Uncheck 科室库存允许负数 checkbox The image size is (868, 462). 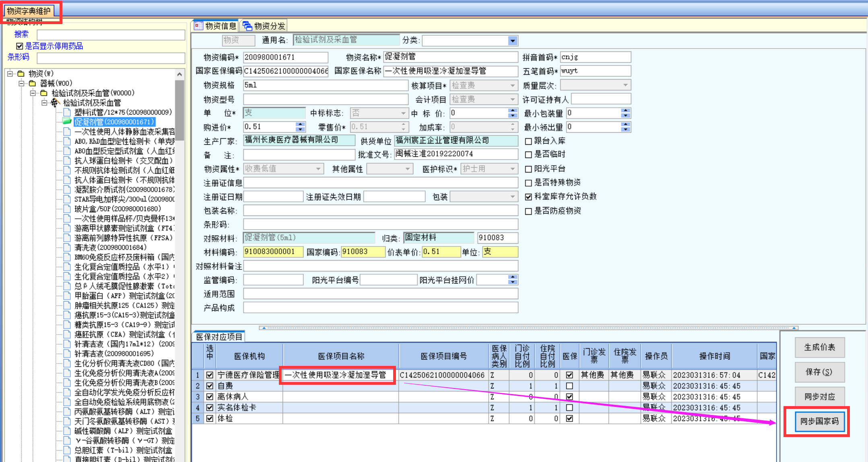pos(528,197)
